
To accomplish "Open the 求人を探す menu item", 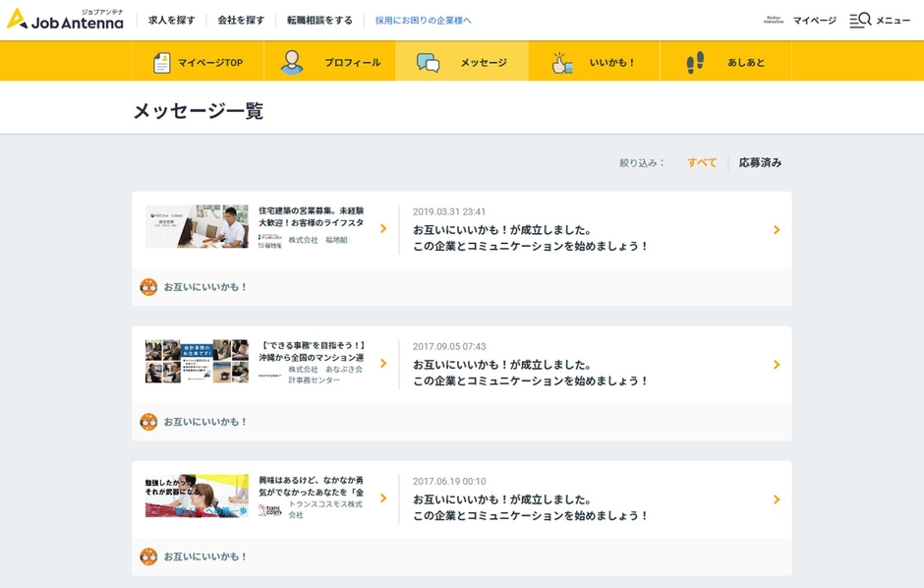I will 172,19.
